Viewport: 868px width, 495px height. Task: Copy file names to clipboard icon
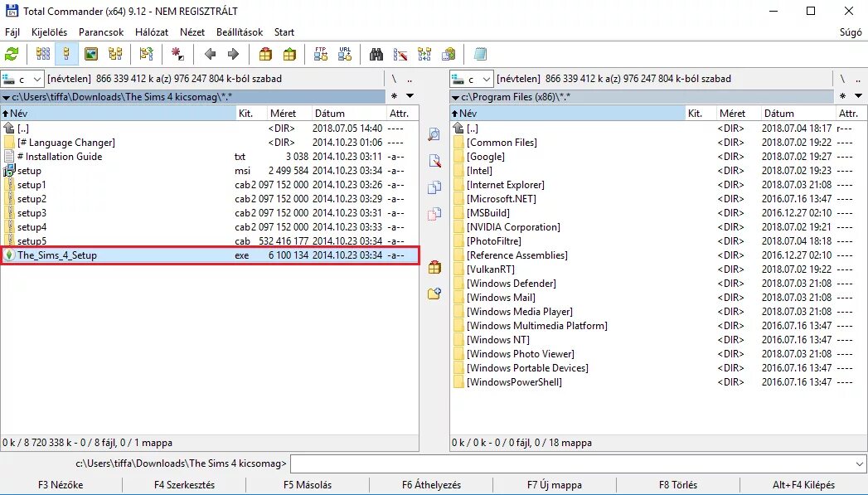(x=449, y=54)
